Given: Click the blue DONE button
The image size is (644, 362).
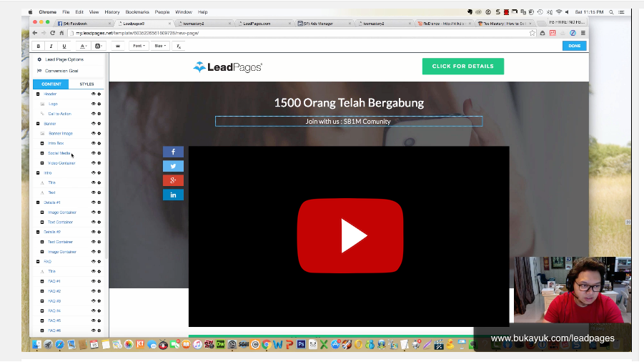Looking at the screenshot, I should (574, 46).
